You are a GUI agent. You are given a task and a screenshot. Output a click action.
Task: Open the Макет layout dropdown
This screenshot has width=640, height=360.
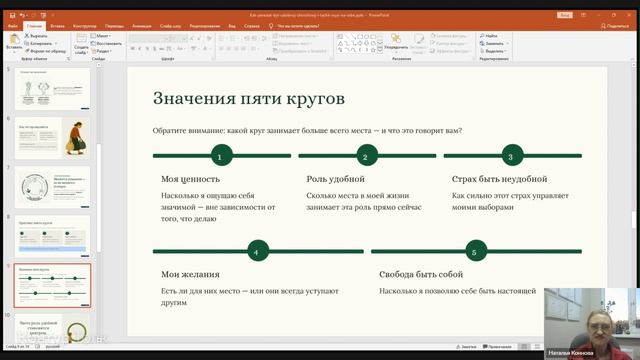tap(100, 36)
